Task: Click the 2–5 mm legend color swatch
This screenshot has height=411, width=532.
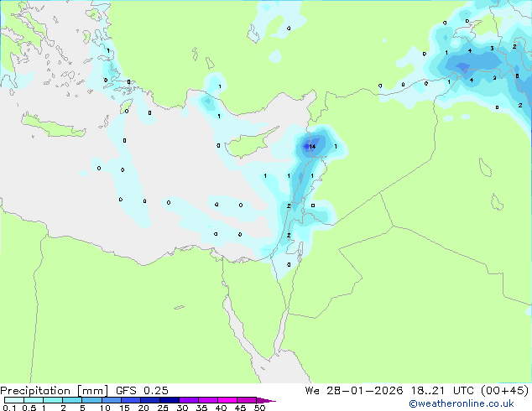Action: [72, 400]
